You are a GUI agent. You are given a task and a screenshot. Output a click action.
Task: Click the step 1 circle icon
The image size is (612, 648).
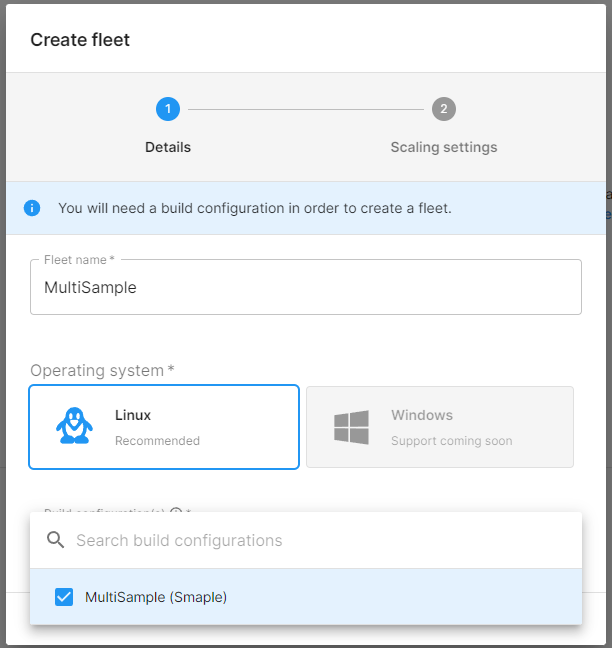(168, 109)
